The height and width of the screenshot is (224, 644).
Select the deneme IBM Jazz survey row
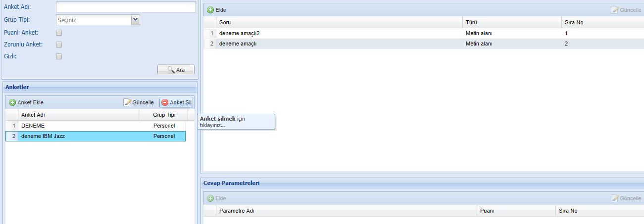96,136
